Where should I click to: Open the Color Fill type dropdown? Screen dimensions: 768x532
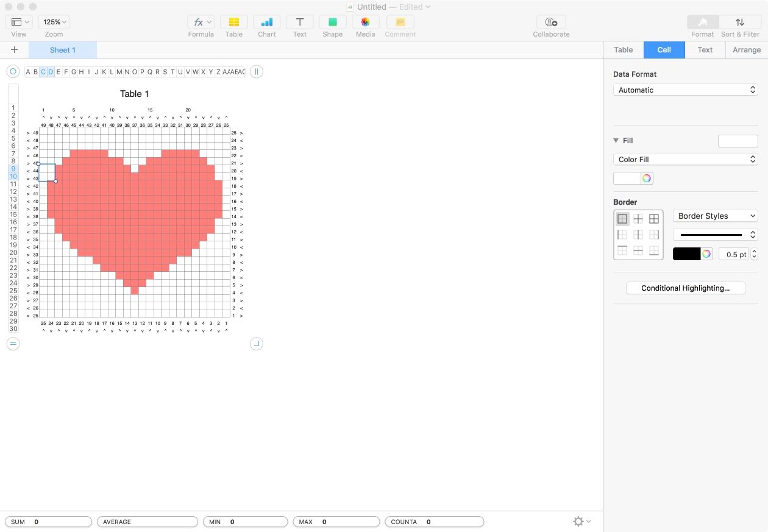(x=685, y=159)
